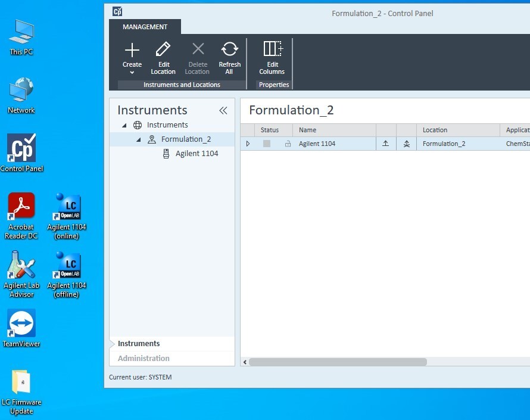
Task: Open the Create dropdown in ribbon
Action: click(132, 58)
